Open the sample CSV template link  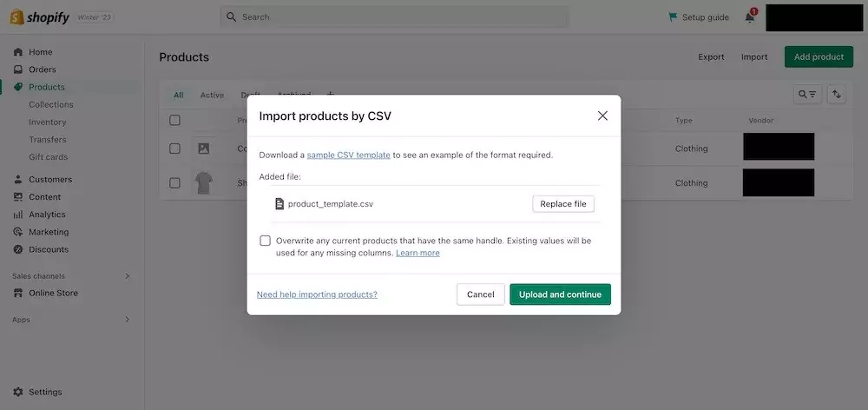coord(348,155)
